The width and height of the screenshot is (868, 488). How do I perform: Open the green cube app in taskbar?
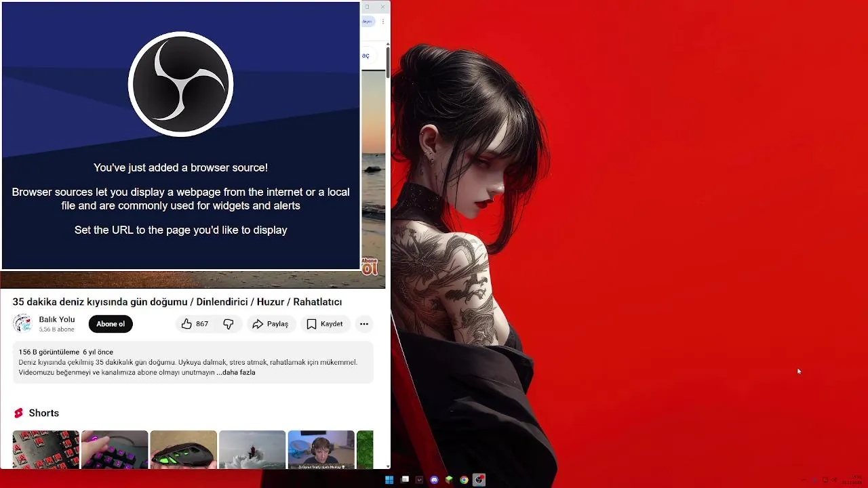point(449,480)
